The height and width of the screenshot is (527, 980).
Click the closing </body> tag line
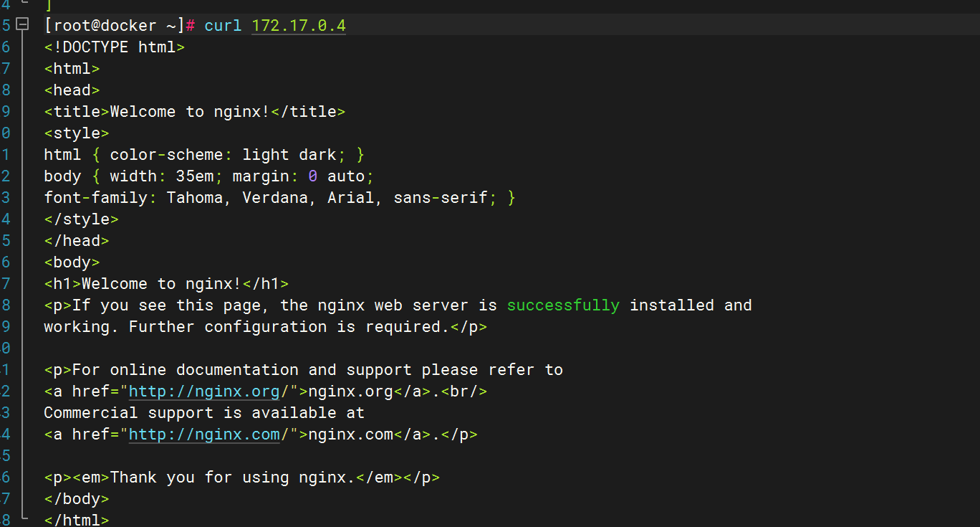[x=77, y=499]
